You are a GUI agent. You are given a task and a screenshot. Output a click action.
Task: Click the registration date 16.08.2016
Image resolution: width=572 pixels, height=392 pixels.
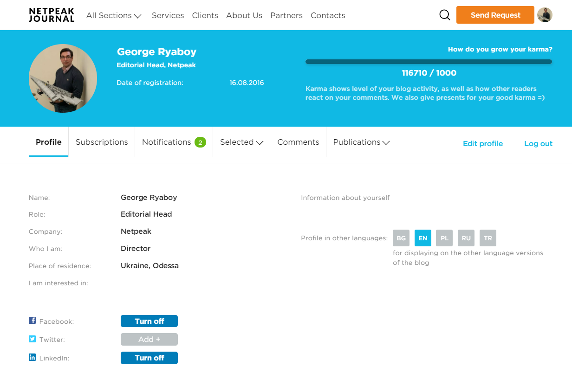pos(247,83)
